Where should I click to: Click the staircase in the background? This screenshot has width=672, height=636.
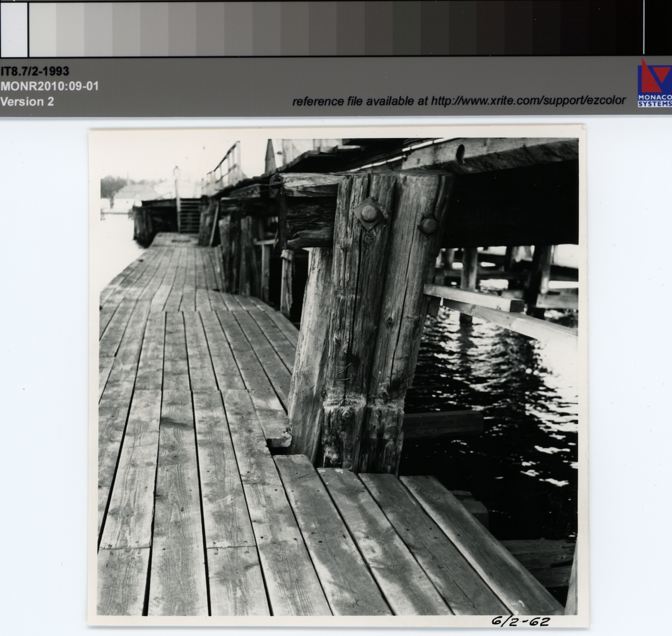tap(189, 217)
